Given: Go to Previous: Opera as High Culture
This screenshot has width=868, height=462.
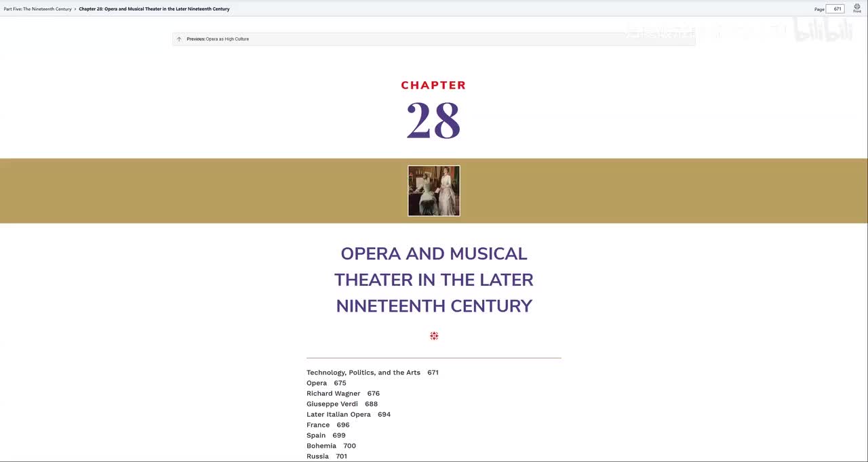Looking at the screenshot, I should 433,39.
